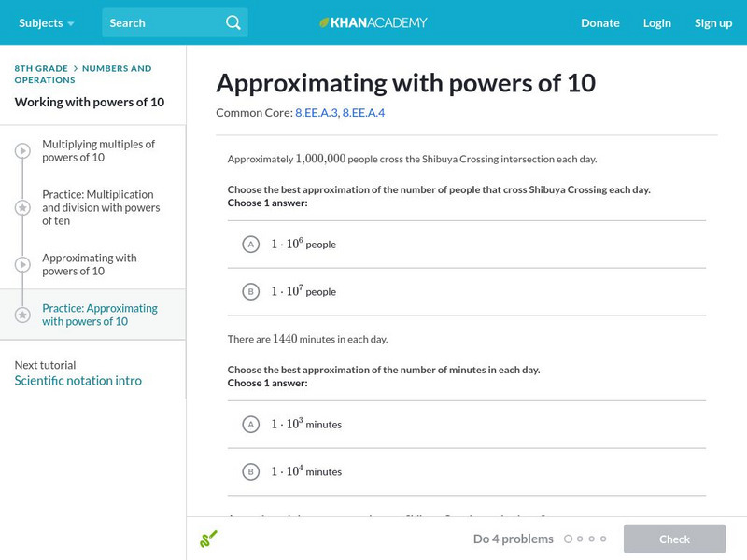Choose answer A, 1·10^3 minutes

pyautogui.click(x=250, y=425)
